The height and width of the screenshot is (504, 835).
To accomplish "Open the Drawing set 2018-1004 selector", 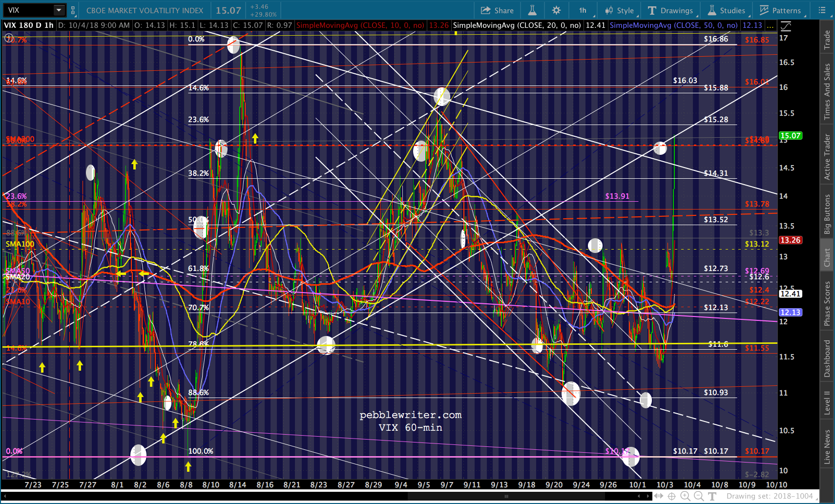I will tap(772, 496).
